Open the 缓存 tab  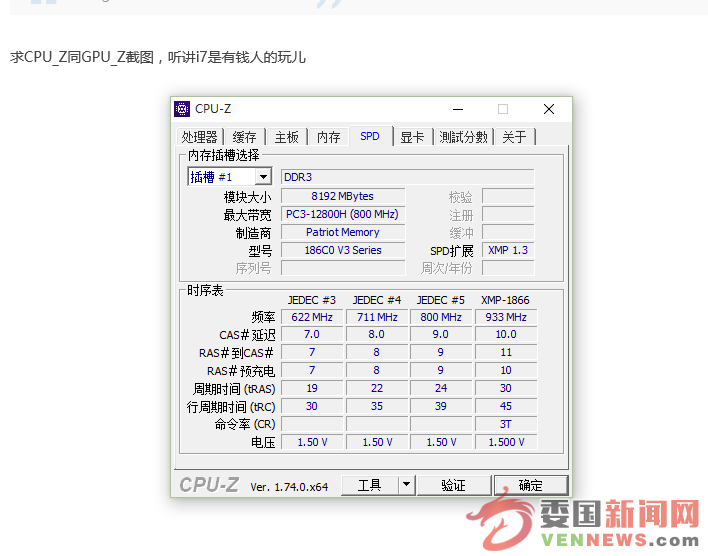244,137
